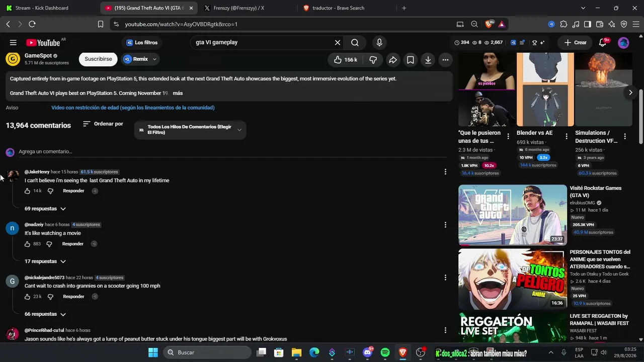Open YouTube notifications bell

coord(603,43)
